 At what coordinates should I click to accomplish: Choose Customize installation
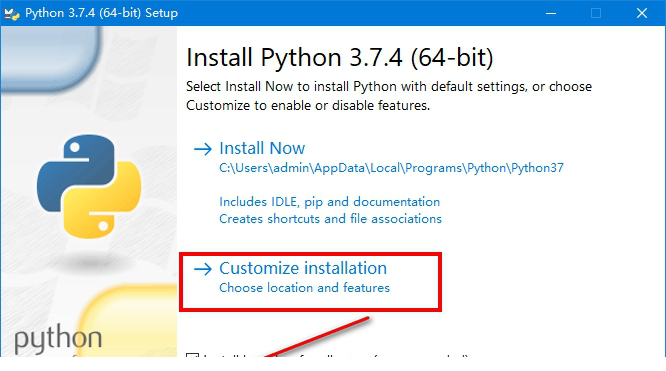click(x=303, y=268)
